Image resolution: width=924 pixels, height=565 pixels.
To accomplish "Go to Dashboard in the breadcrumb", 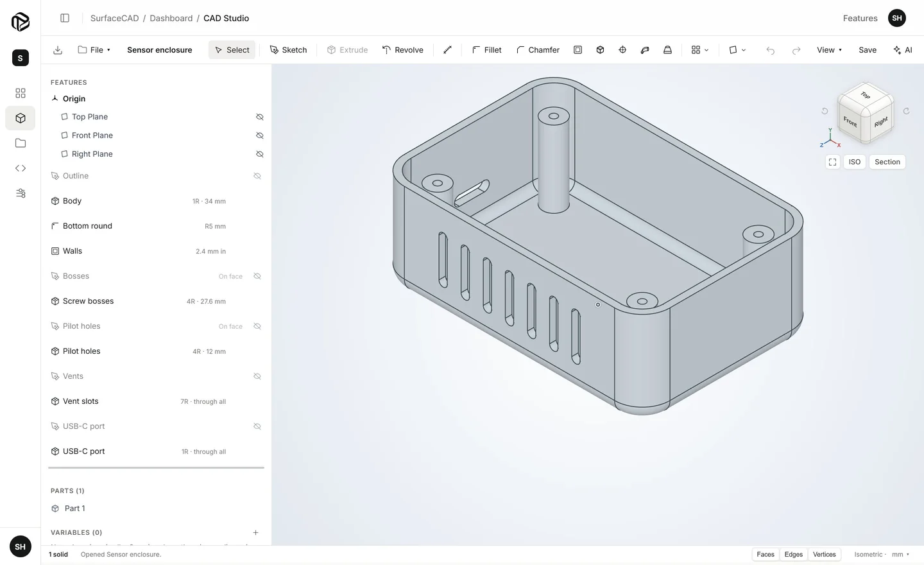I will click(171, 18).
